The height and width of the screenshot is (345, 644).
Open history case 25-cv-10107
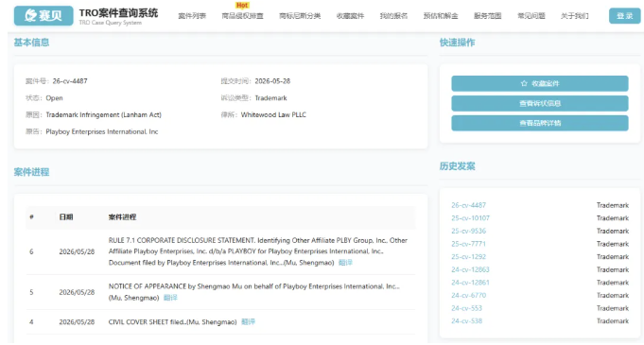[x=470, y=218]
